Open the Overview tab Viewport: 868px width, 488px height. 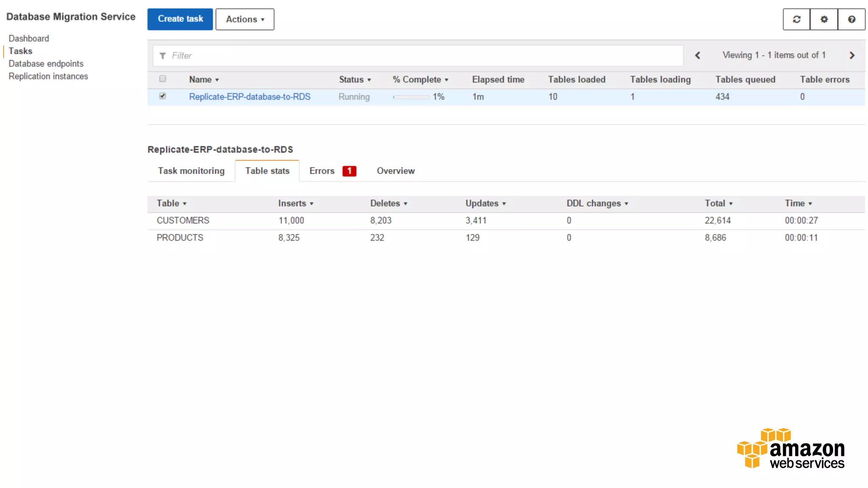(395, 171)
